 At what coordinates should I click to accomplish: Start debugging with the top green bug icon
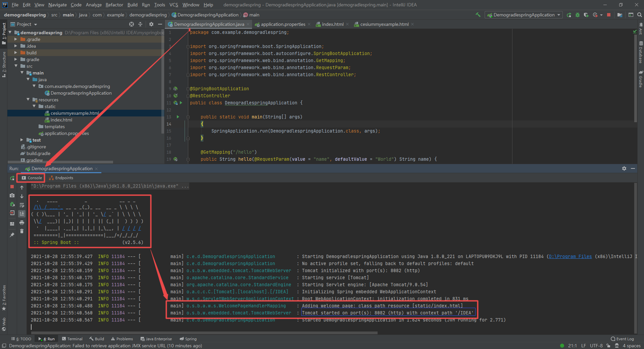point(578,15)
